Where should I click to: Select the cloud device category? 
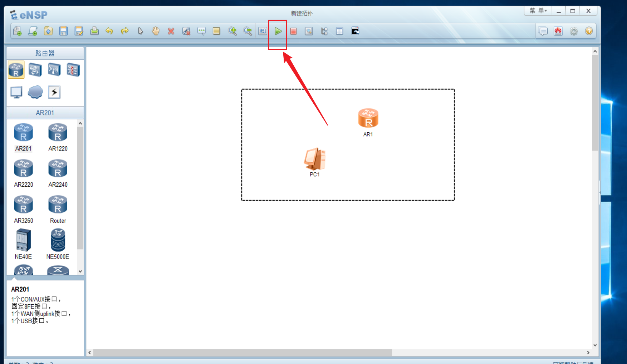click(x=35, y=92)
